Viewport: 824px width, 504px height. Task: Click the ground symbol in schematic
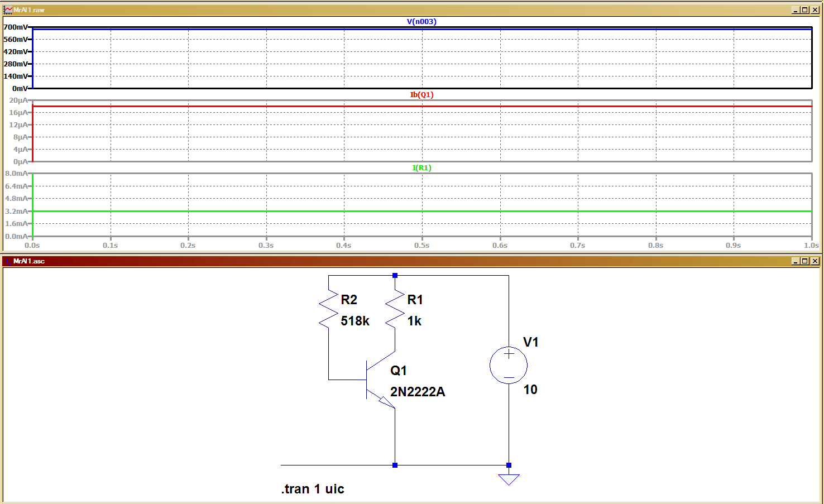509,479
